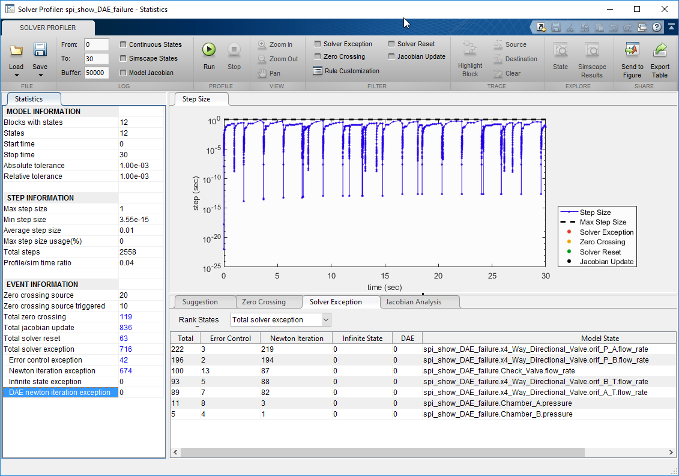
Task: Open the Rank States dropdown
Action: [x=280, y=319]
